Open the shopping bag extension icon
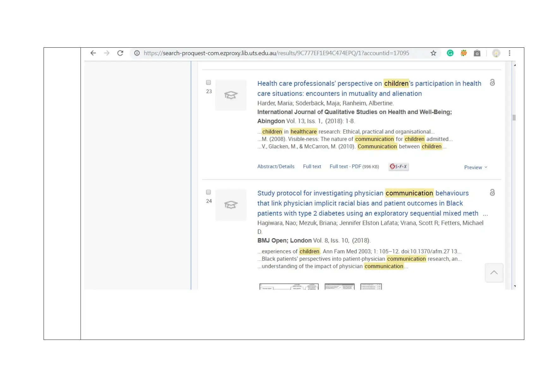 point(477,53)
